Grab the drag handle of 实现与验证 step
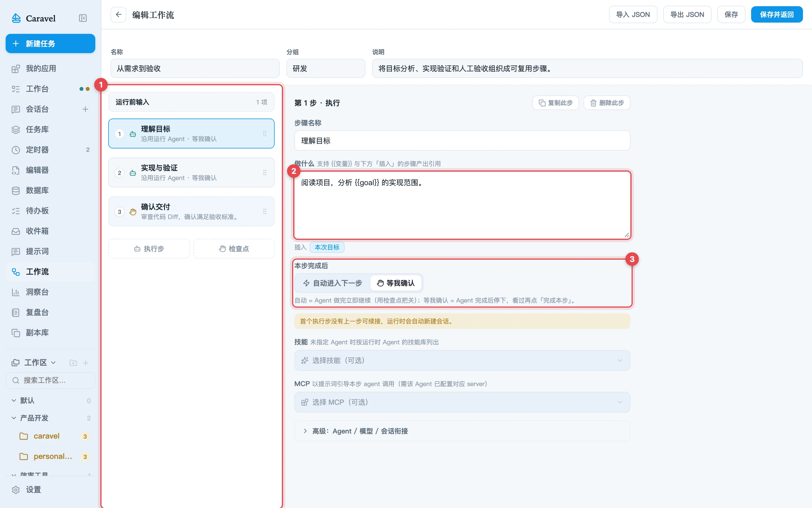This screenshot has width=812, height=508. point(265,173)
